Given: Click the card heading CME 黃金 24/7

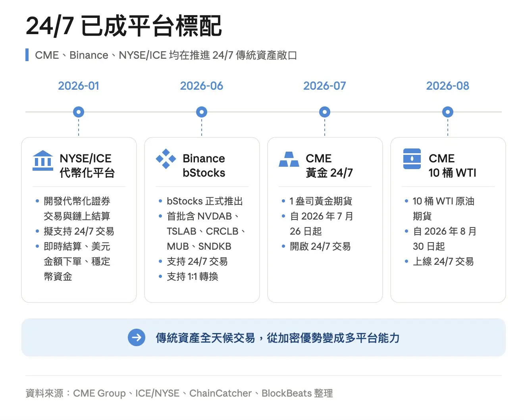Looking at the screenshot, I should tap(329, 166).
